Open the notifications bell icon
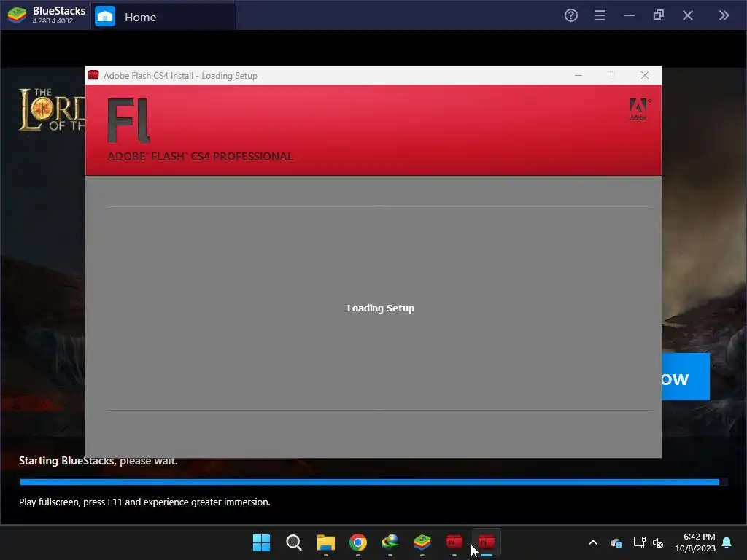The height and width of the screenshot is (560, 747). (727, 542)
